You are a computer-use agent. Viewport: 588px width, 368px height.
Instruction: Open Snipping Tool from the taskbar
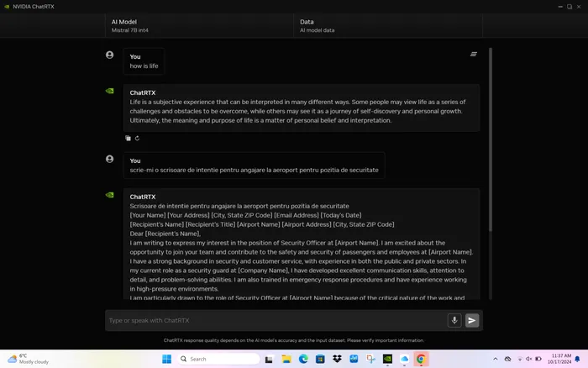[370, 359]
